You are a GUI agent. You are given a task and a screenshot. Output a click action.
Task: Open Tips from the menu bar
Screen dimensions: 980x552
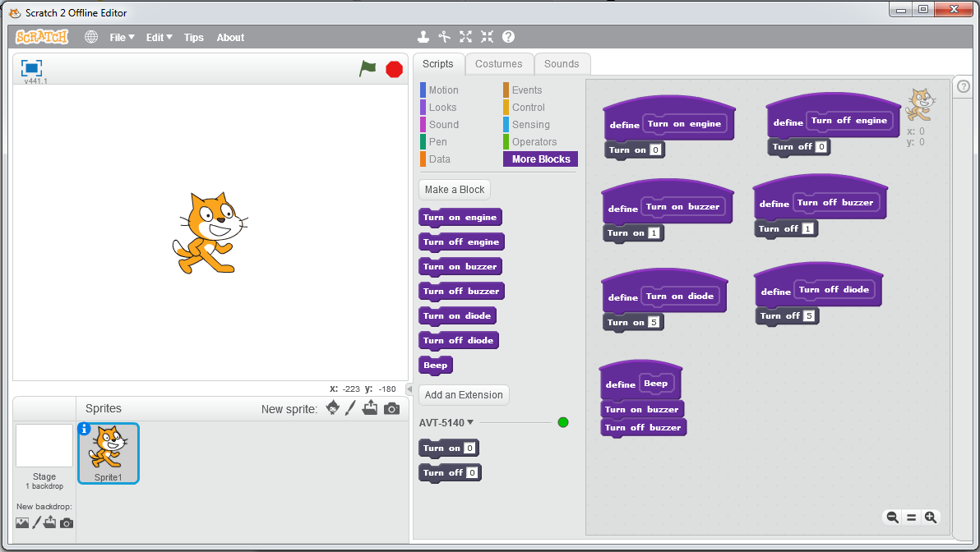point(194,38)
